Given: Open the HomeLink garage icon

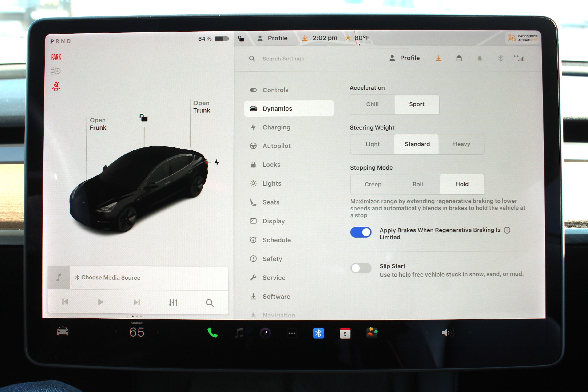Looking at the screenshot, I should (459, 59).
